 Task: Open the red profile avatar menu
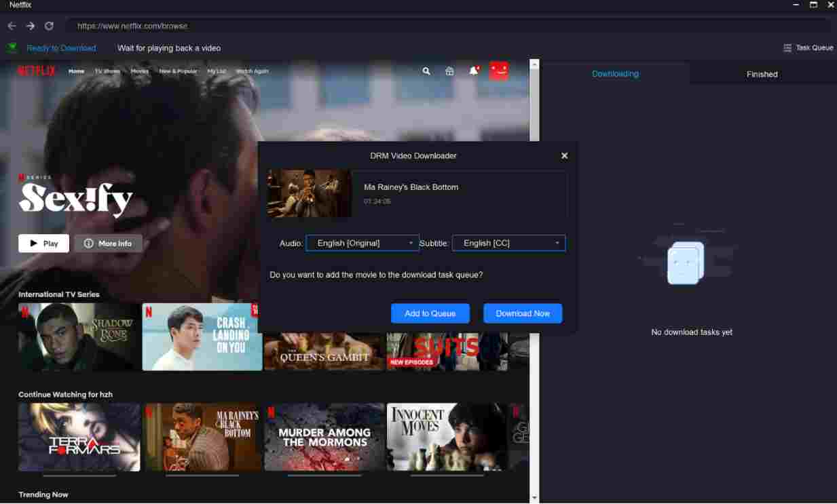(499, 71)
